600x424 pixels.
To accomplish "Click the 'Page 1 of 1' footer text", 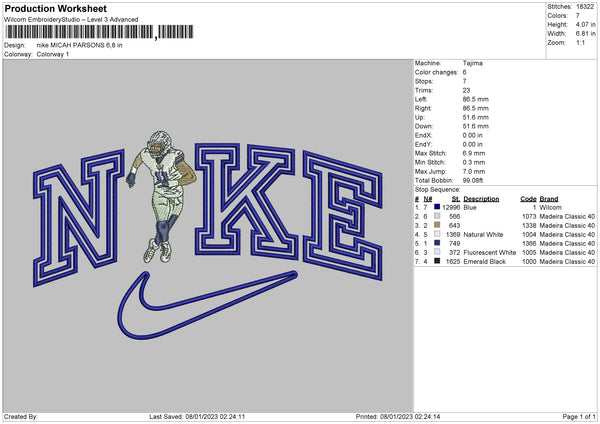I will click(x=579, y=417).
